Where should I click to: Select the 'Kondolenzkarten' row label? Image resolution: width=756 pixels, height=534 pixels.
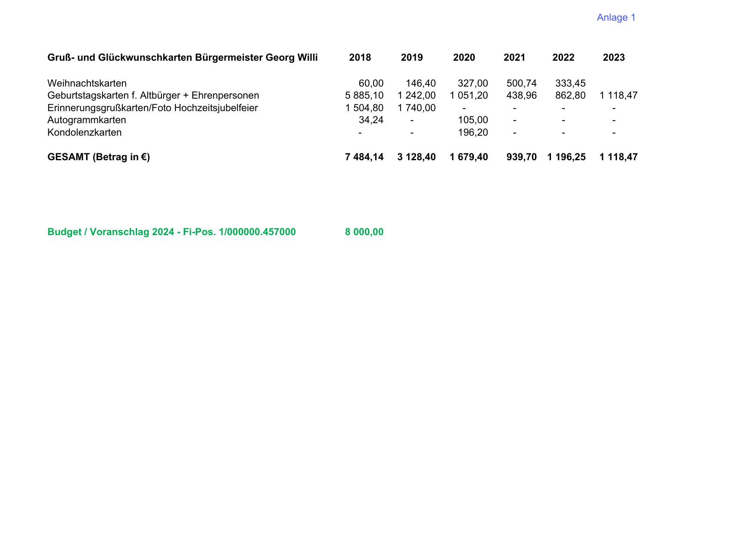click(84, 133)
